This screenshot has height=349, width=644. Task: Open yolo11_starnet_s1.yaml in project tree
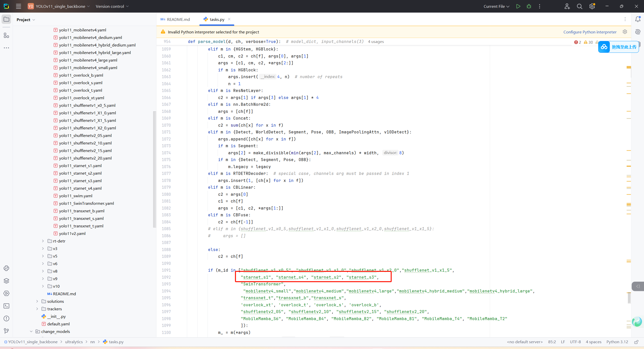(x=80, y=166)
